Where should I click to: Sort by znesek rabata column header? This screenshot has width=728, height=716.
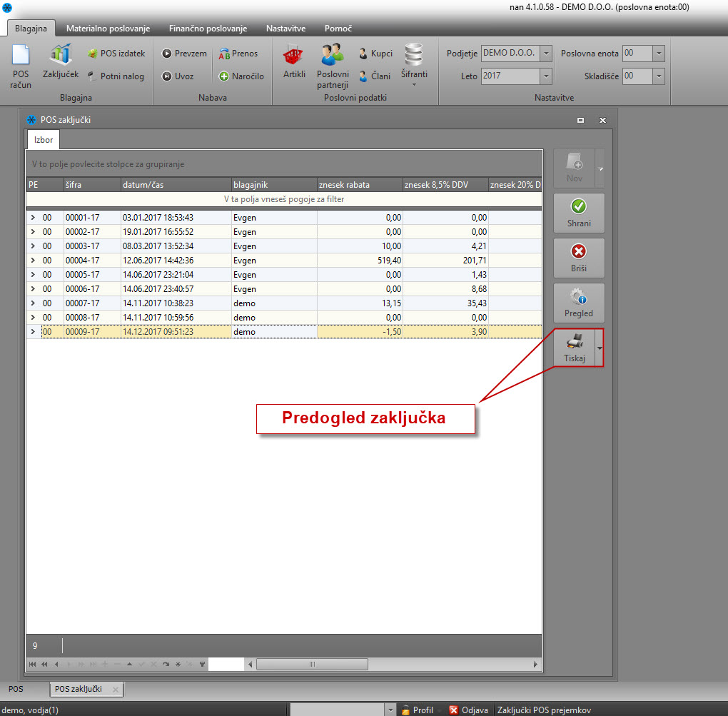[x=360, y=185]
